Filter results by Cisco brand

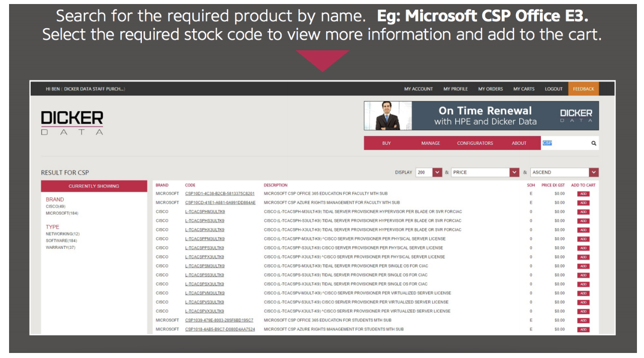(55, 206)
